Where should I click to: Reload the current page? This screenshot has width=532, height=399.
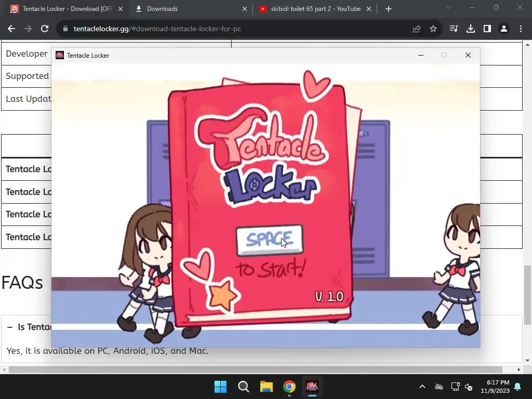pos(45,29)
